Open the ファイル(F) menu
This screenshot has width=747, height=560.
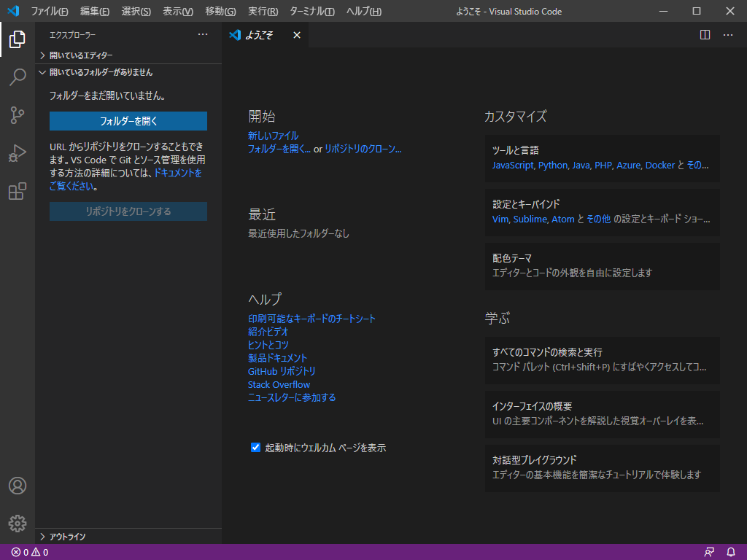tap(50, 12)
